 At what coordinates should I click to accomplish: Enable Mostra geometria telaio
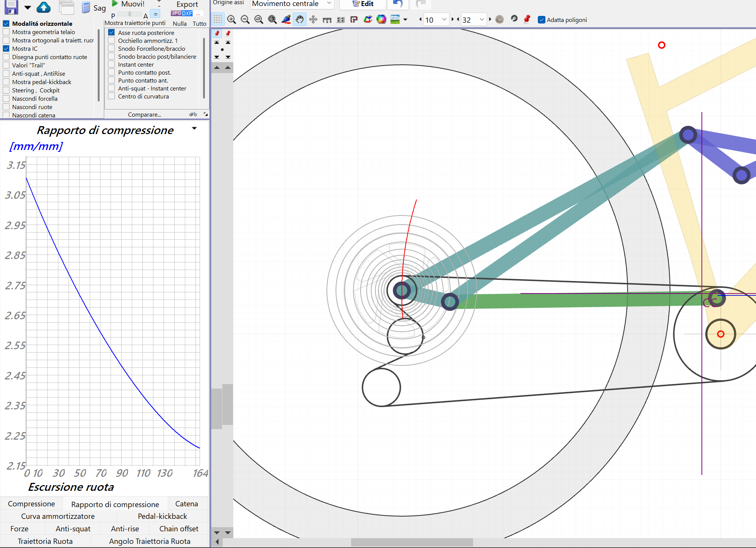6,32
